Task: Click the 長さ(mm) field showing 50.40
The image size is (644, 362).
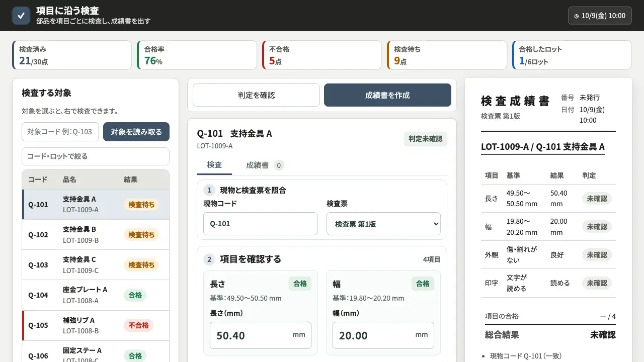Action: pyautogui.click(x=260, y=335)
